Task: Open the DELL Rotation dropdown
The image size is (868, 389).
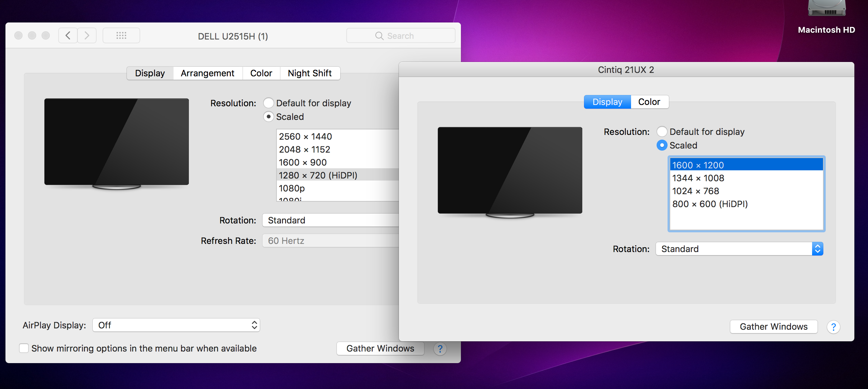Action: [x=330, y=220]
